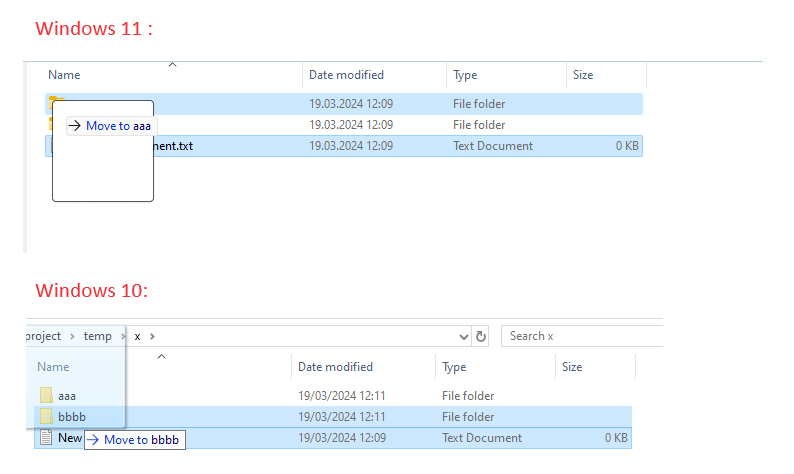Viewport: 794px width, 474px height.
Task: Click 'File folder' type cell of 'bbbb' row
Action: pos(468,417)
